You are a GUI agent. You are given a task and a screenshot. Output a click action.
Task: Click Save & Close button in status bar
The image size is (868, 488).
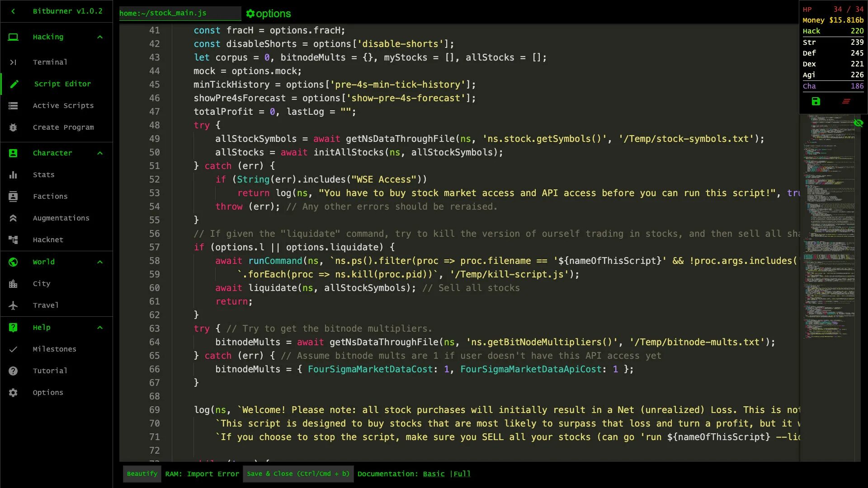click(x=298, y=474)
